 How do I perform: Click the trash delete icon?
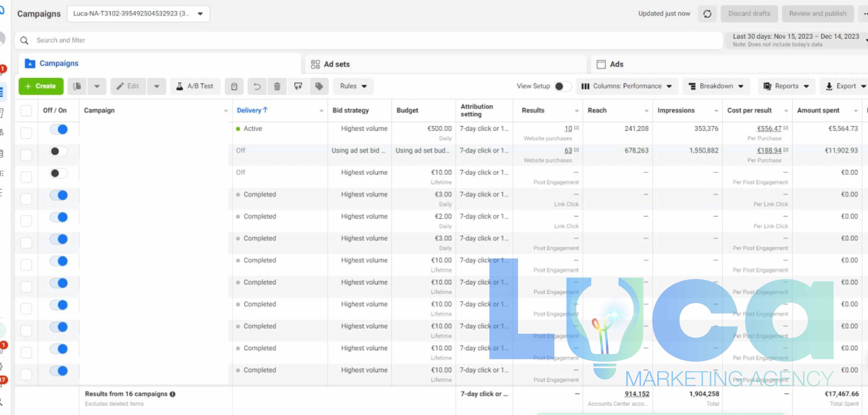[x=277, y=86]
